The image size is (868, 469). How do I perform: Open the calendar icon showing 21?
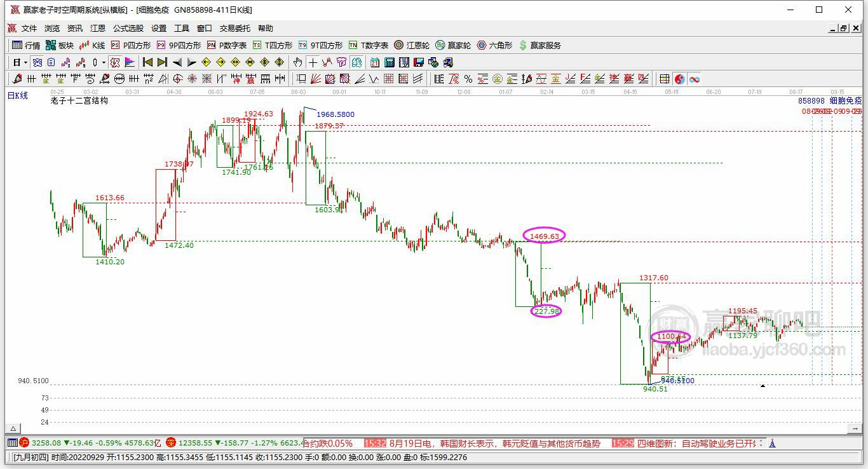(x=375, y=62)
